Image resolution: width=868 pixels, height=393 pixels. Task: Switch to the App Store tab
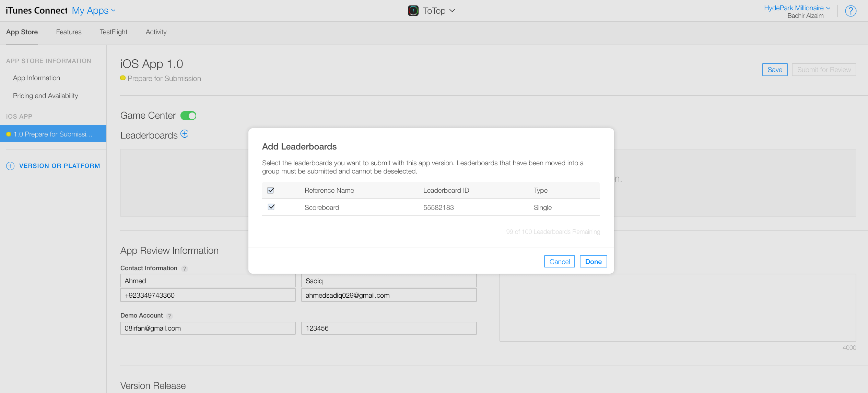[x=22, y=32]
